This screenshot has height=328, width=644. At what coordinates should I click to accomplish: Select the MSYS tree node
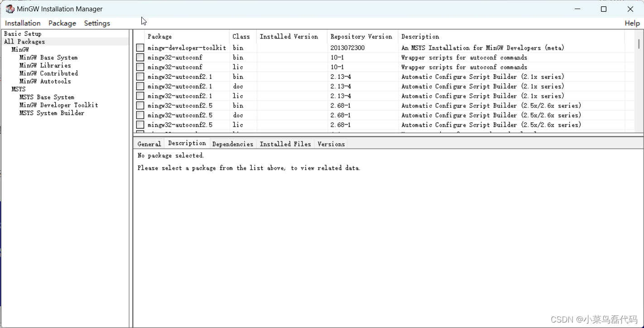pyautogui.click(x=19, y=89)
